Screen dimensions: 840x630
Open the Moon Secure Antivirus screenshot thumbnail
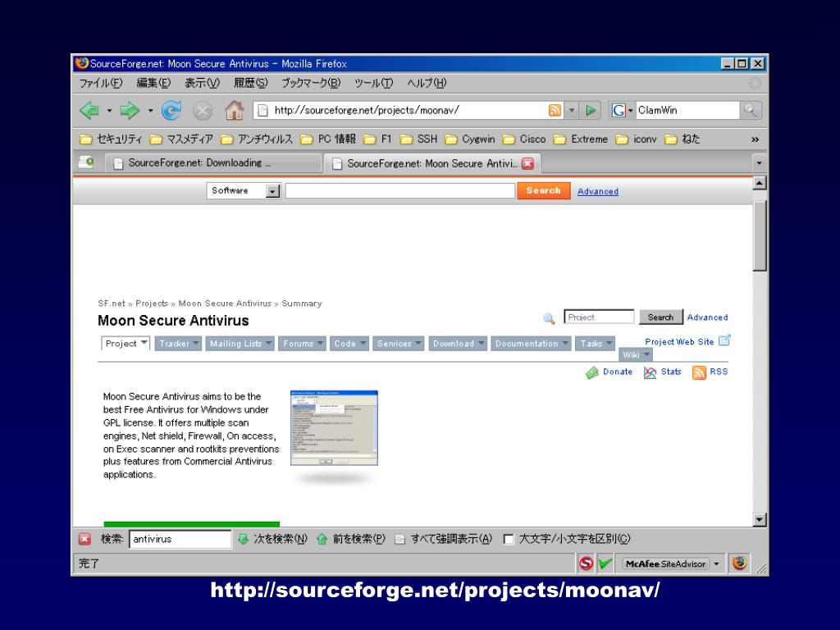pyautogui.click(x=335, y=428)
